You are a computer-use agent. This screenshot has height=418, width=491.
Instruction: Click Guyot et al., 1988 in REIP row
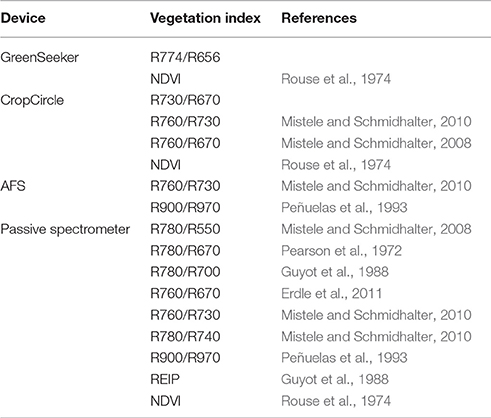(335, 379)
